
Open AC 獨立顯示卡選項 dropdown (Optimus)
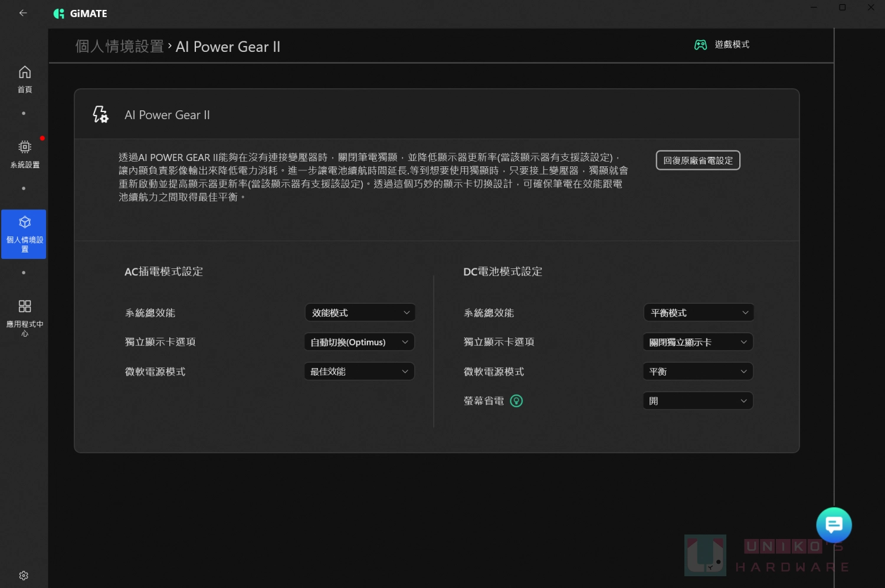pyautogui.click(x=359, y=342)
